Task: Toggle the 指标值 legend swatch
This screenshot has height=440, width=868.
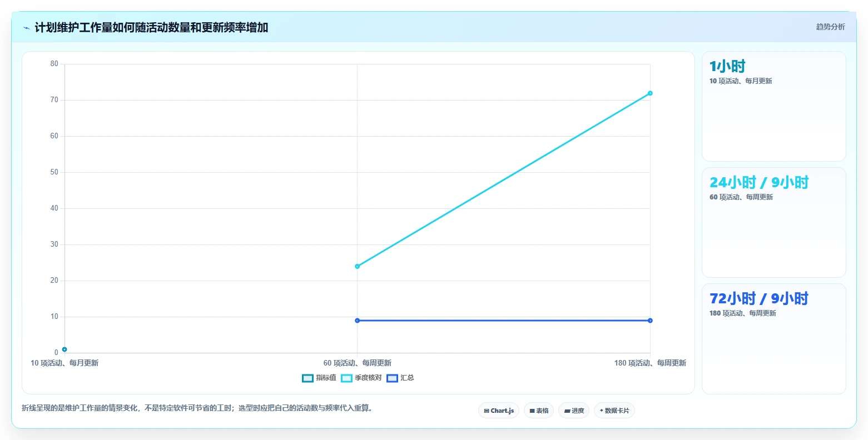Action: point(308,378)
